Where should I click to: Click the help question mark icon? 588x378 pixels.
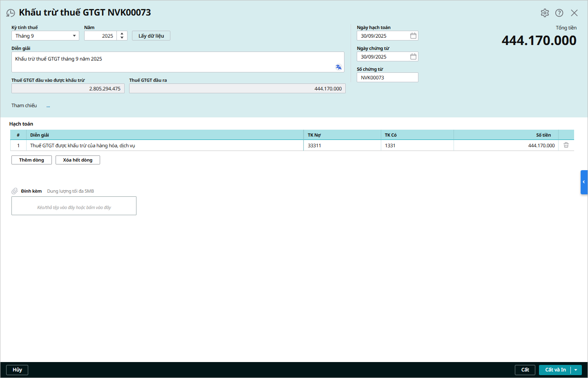[559, 13]
